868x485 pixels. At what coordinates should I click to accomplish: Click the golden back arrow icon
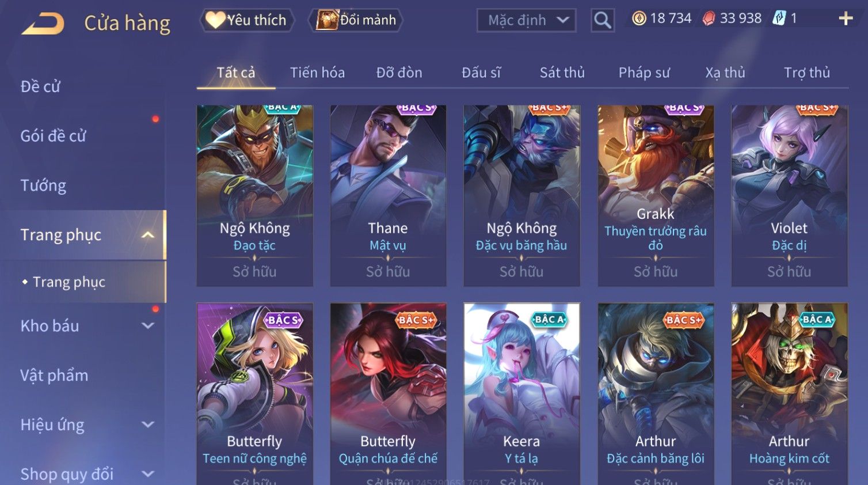(x=43, y=24)
